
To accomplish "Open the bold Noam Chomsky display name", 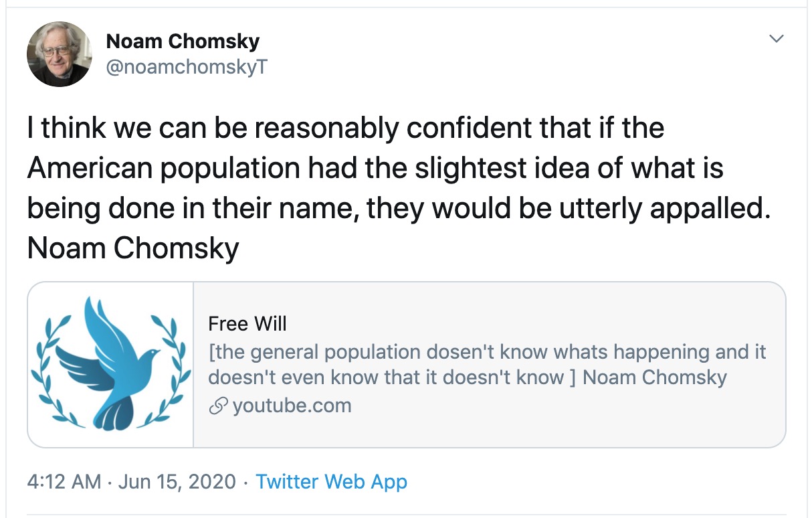I will pyautogui.click(x=183, y=41).
